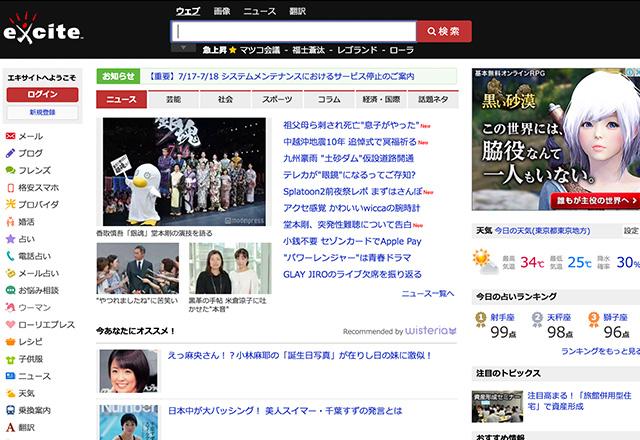Click the bronze rank 3 medal icon

click(594, 319)
